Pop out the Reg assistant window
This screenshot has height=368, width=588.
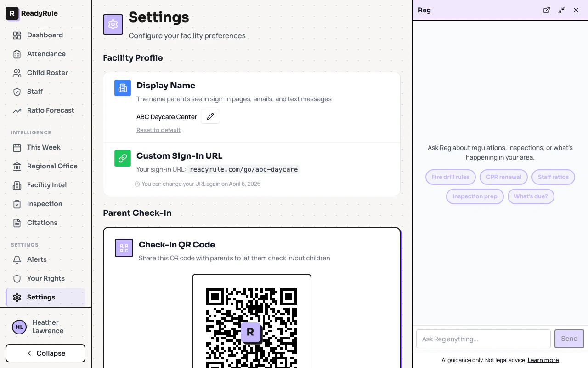click(x=546, y=10)
